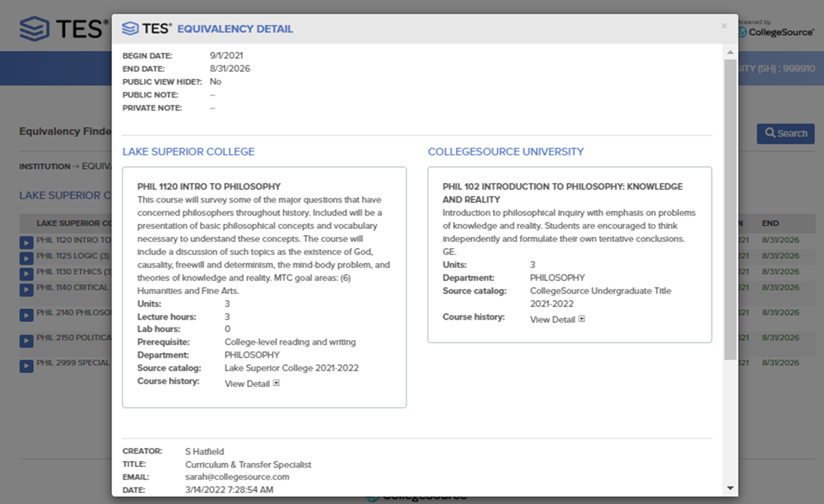
Task: Open the LAKE SUPERIOR COLLEGE heading link
Action: point(188,152)
